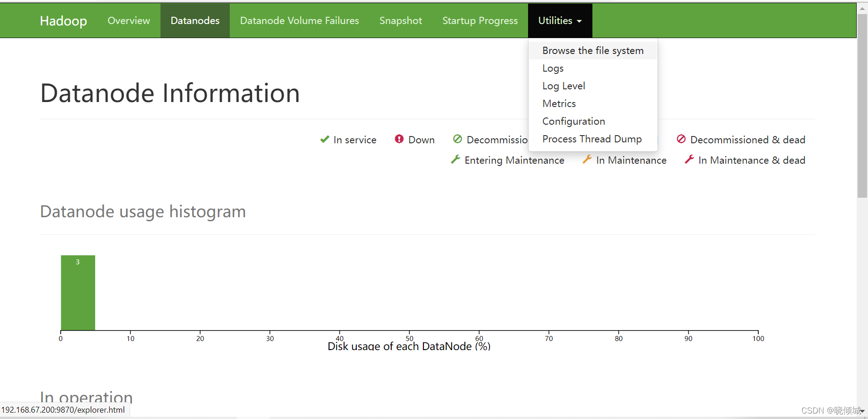The width and height of the screenshot is (868, 419).
Task: Click the 'In Maintenance & dead' legend text
Action: 752,160
